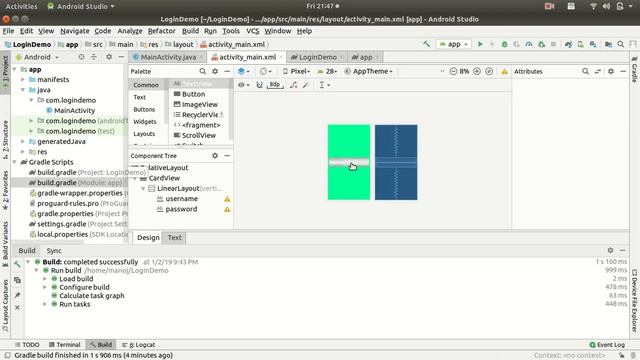Image resolution: width=640 pixels, height=360 pixels.
Task: Expand the res folder in project tree
Action: point(23,152)
